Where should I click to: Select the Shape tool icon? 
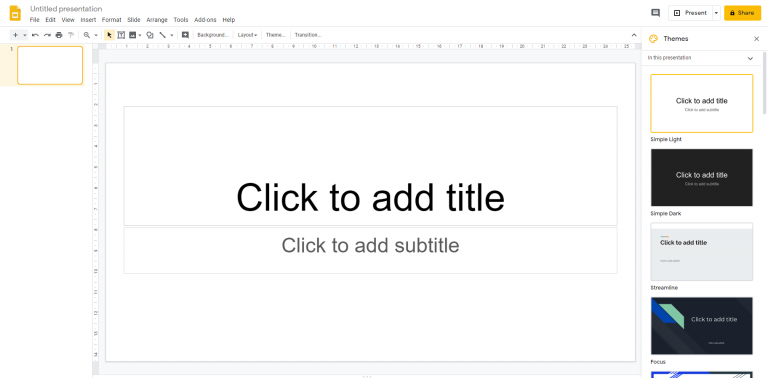(150, 35)
